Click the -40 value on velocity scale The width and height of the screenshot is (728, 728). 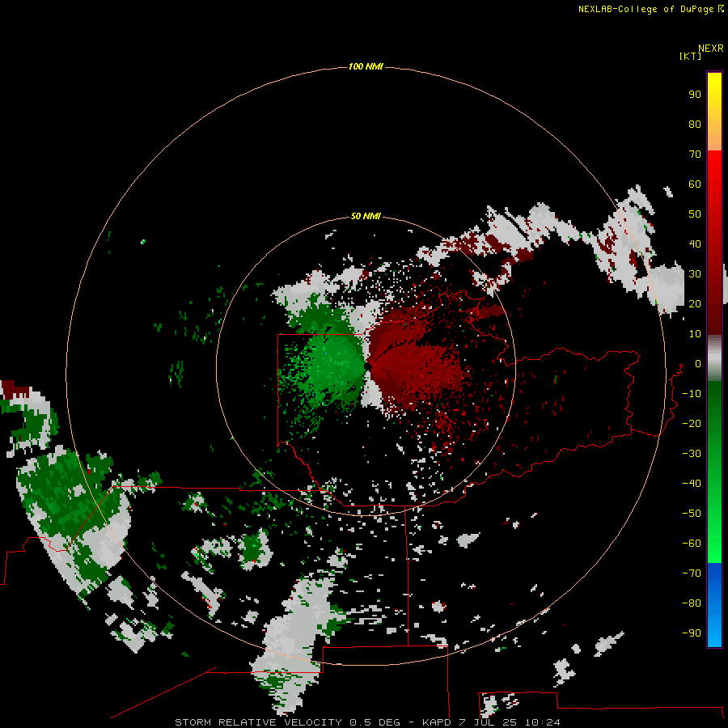coord(692,484)
